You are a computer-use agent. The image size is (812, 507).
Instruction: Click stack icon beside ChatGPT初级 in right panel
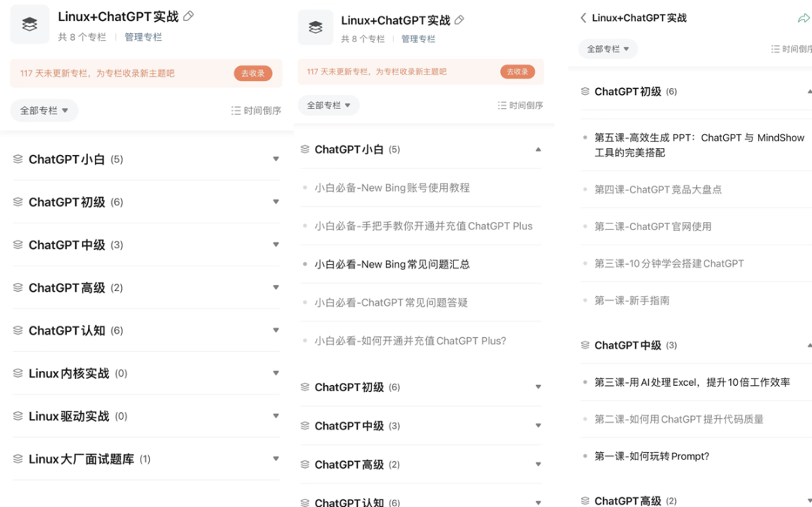[x=585, y=91]
